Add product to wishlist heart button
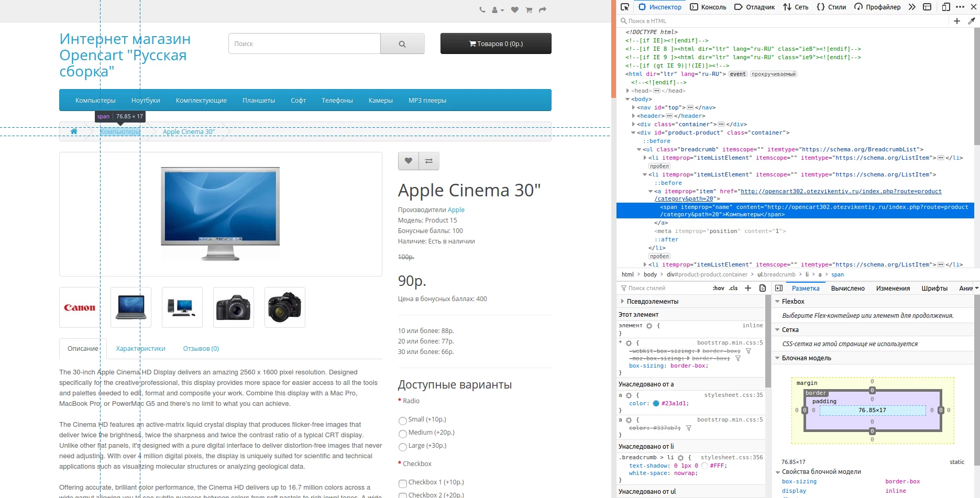Screen dimensions: 980x498 click(x=409, y=161)
